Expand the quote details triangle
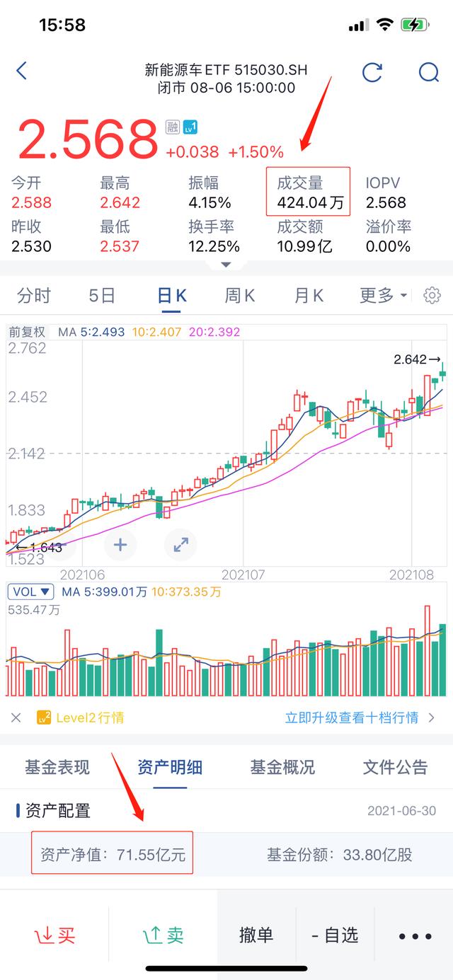Screen dimensions: 453x980 [226, 265]
